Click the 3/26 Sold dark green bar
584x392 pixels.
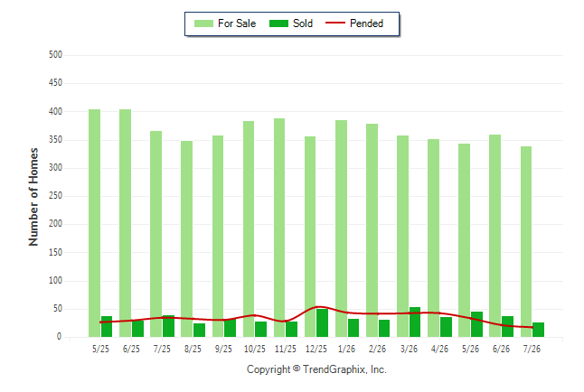tap(415, 322)
